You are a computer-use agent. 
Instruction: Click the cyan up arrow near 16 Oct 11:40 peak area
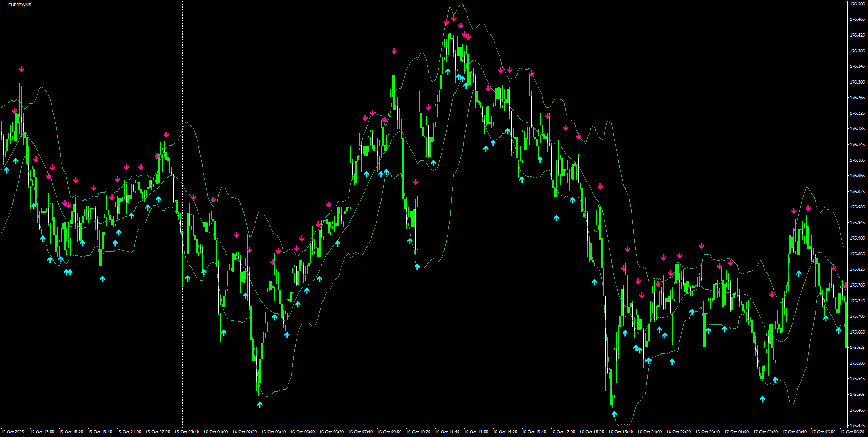pyautogui.click(x=447, y=71)
